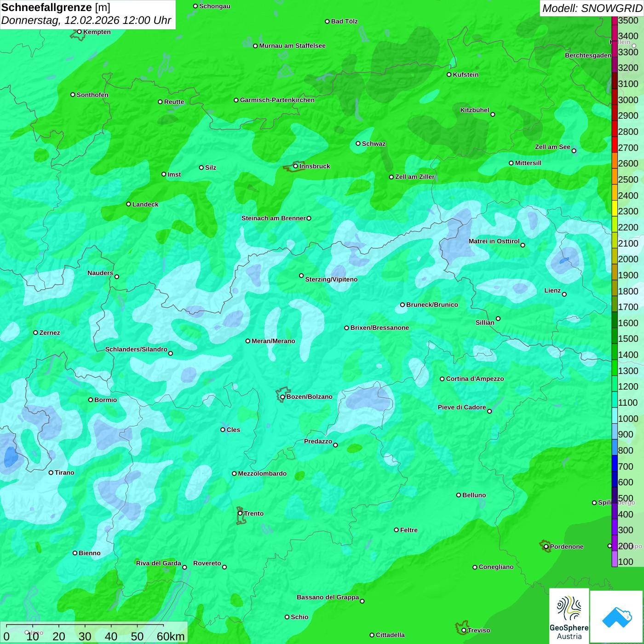Image resolution: width=644 pixels, height=644 pixels.
Task: Click the 2300 legend value
Action: coord(628,211)
